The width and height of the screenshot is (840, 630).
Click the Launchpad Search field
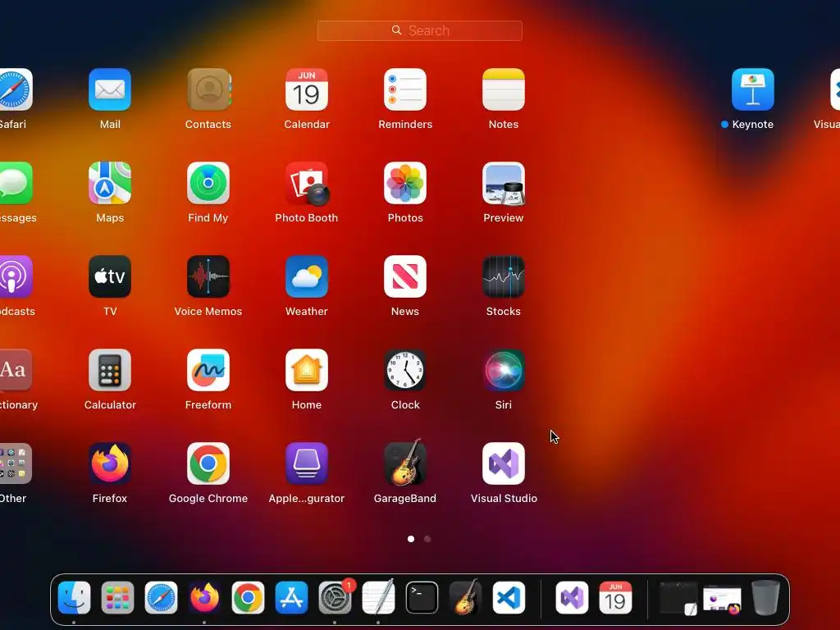click(x=419, y=30)
